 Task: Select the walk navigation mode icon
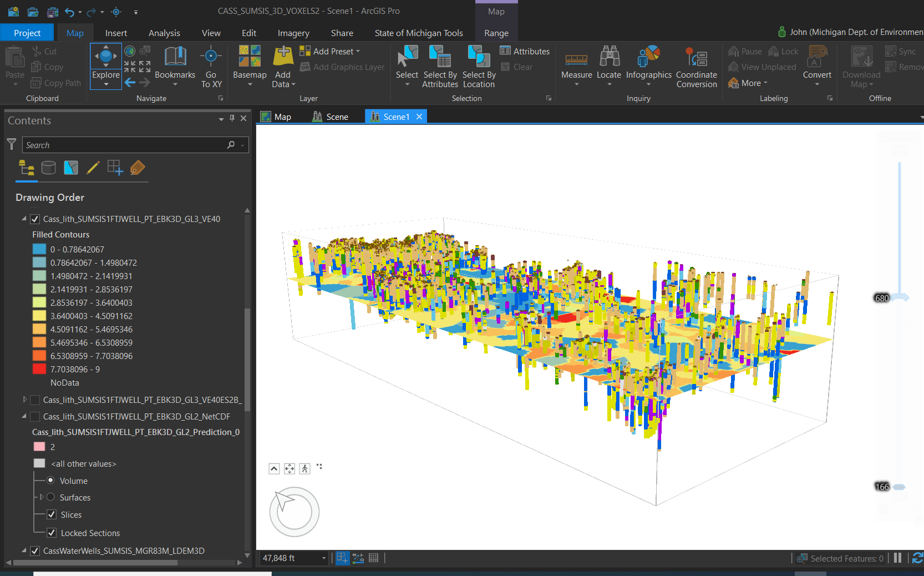304,468
